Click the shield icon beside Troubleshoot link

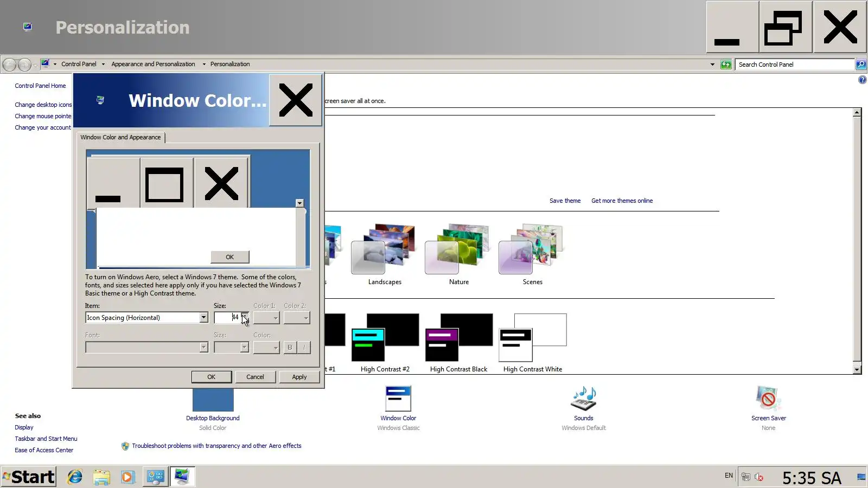(125, 446)
